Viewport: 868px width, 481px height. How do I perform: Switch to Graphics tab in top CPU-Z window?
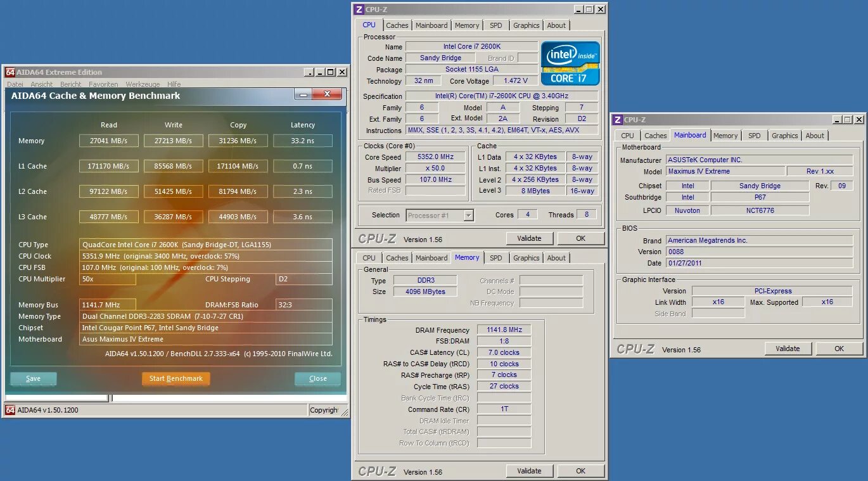point(527,25)
